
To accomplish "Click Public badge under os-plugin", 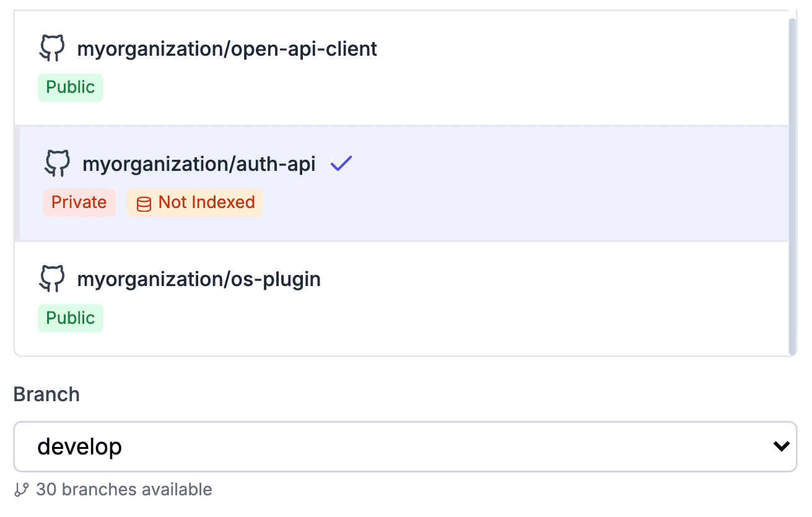I will point(71,318).
